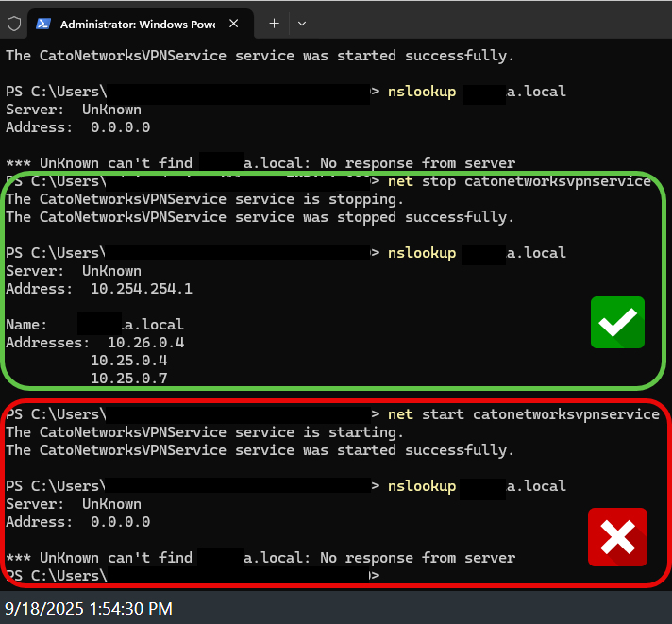Screen dimensions: 672x624
Task: Open a new terminal tab with plus
Action: (274, 23)
